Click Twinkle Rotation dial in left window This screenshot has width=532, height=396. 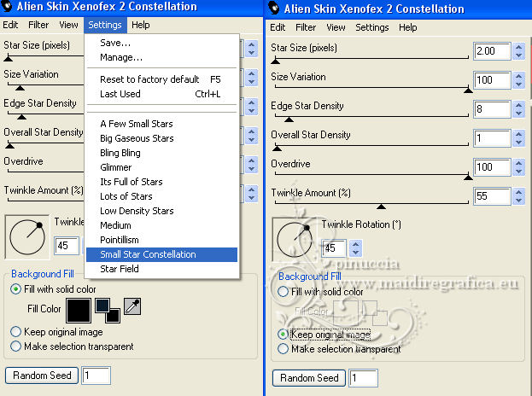[27, 236]
